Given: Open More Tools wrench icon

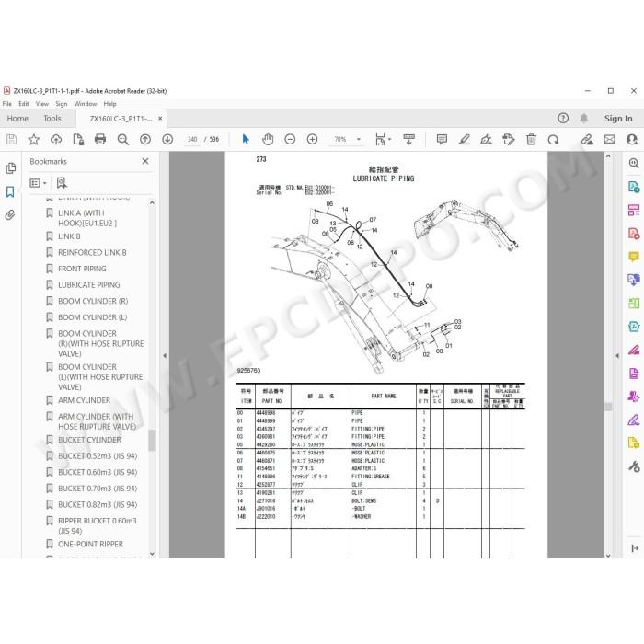Looking at the screenshot, I should 634,466.
